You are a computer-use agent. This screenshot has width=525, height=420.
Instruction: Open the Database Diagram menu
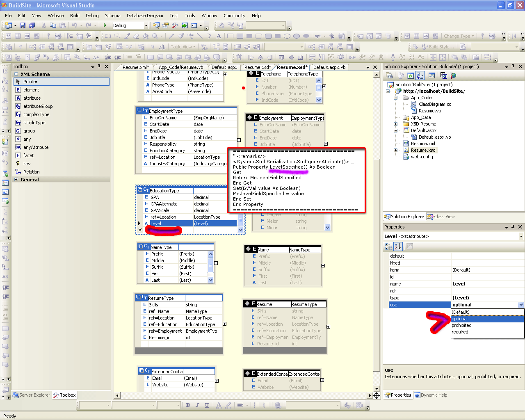pos(145,16)
